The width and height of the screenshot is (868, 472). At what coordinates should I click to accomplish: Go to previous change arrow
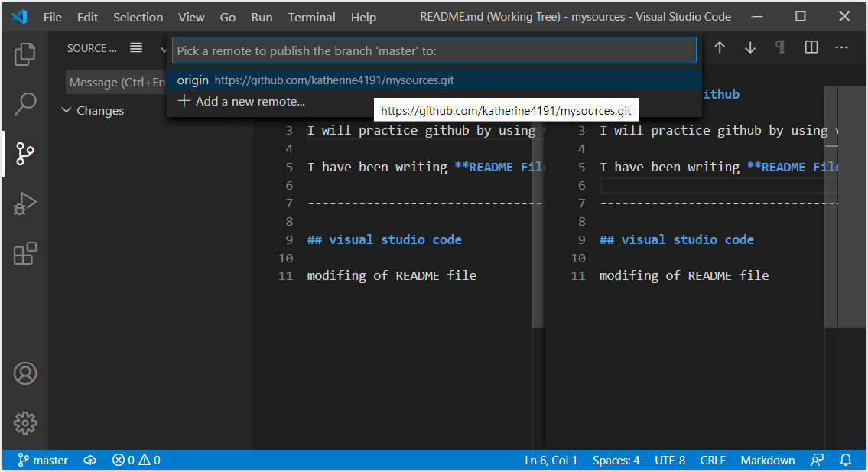(x=720, y=47)
